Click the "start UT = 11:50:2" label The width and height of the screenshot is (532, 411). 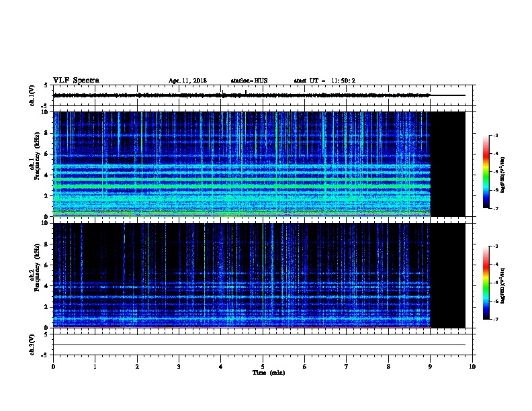tap(324, 81)
